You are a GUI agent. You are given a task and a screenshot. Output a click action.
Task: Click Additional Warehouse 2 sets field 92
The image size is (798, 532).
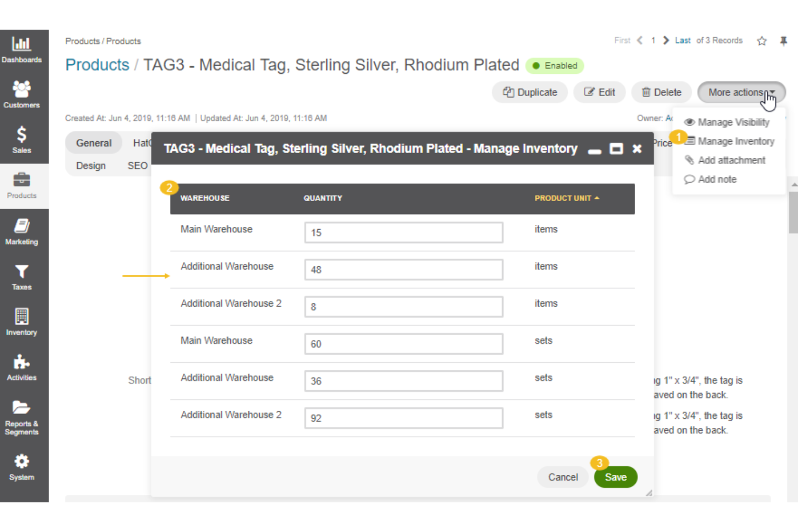404,418
